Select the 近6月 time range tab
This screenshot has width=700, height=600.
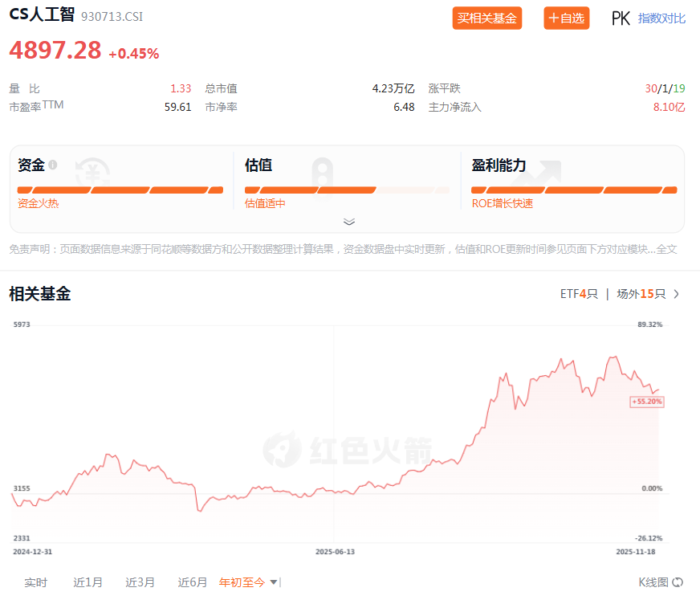tap(193, 582)
